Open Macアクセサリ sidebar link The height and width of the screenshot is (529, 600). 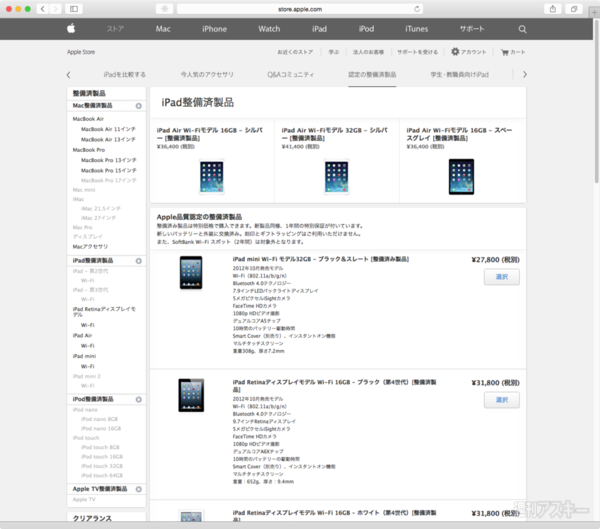click(x=90, y=247)
